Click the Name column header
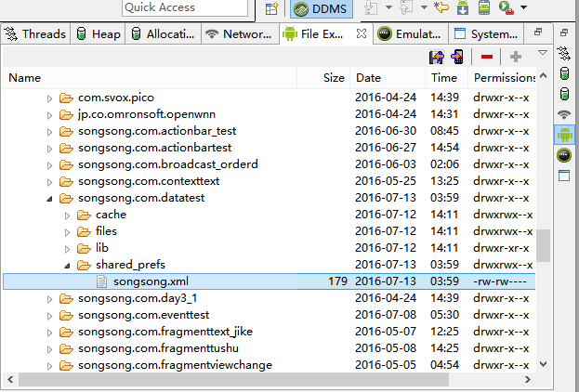The image size is (579, 392). [x=150, y=77]
